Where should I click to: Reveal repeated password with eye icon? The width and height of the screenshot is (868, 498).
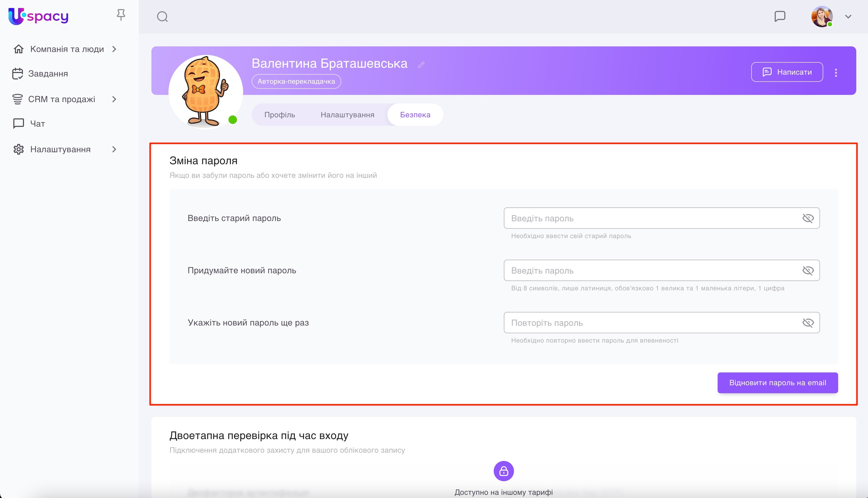click(808, 323)
